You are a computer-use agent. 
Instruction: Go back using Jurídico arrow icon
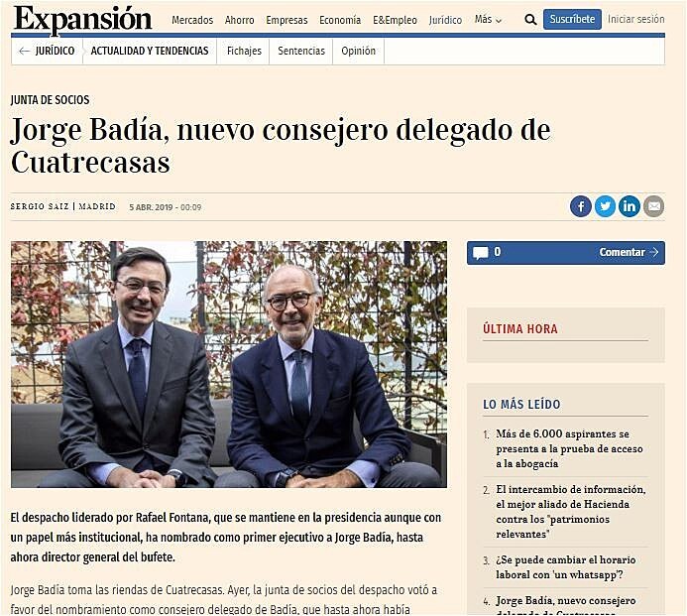point(24,52)
